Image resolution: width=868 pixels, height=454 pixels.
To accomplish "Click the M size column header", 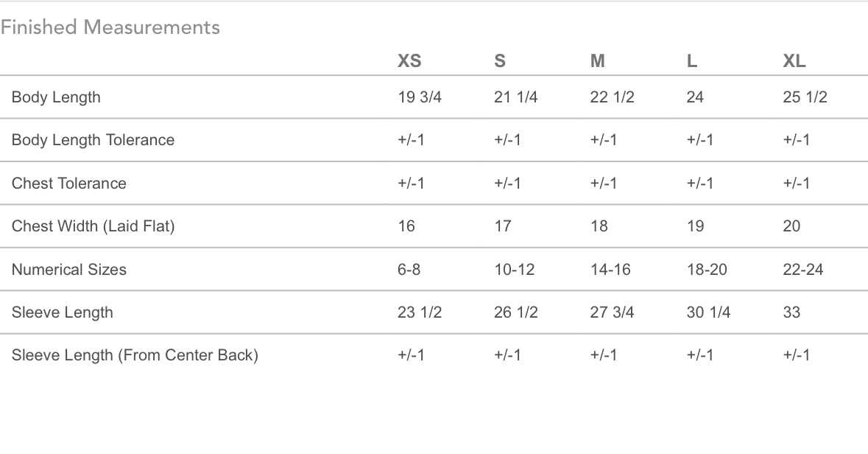I will 598,61.
